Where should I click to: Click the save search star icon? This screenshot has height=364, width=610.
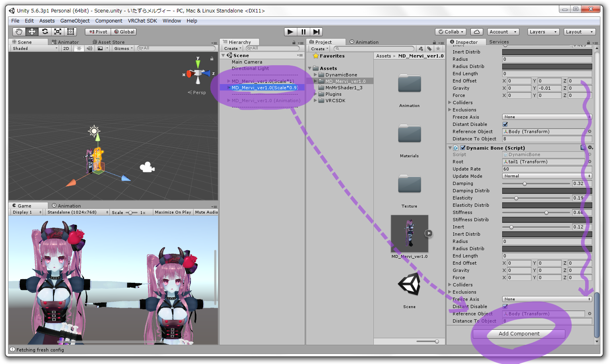click(438, 49)
